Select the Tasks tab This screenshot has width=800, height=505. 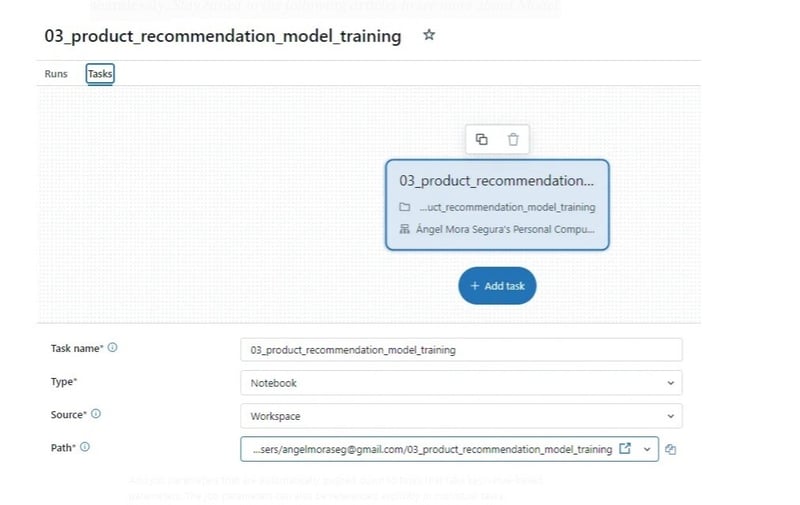coord(100,74)
